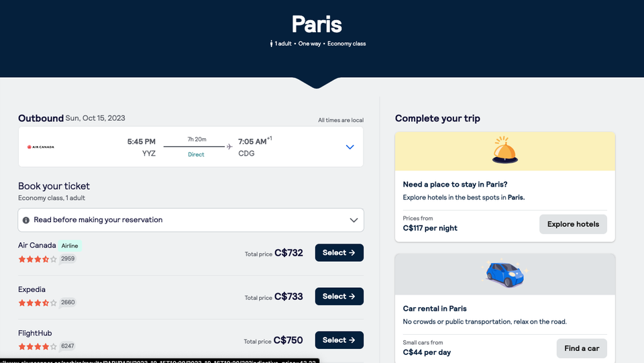Click the airplane icon on flight route
Image resolution: width=644 pixels, height=363 pixels.
click(x=229, y=146)
